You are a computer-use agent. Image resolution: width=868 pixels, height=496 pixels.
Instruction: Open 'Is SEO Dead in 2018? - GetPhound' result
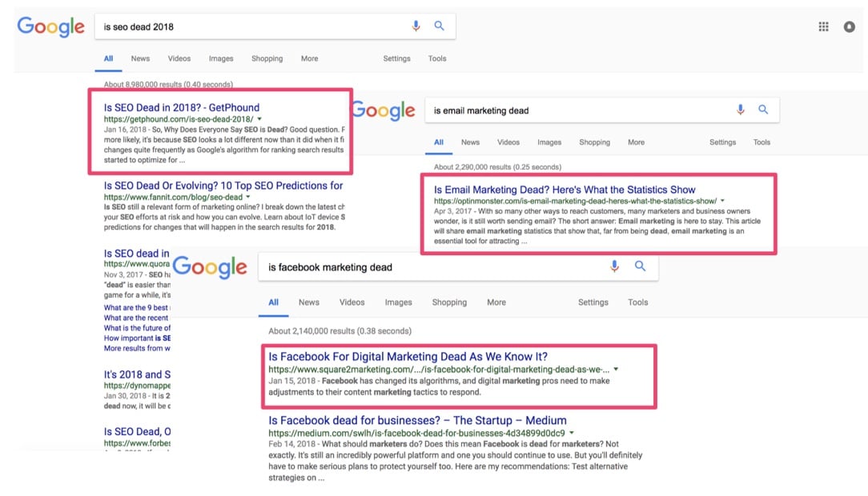click(182, 107)
